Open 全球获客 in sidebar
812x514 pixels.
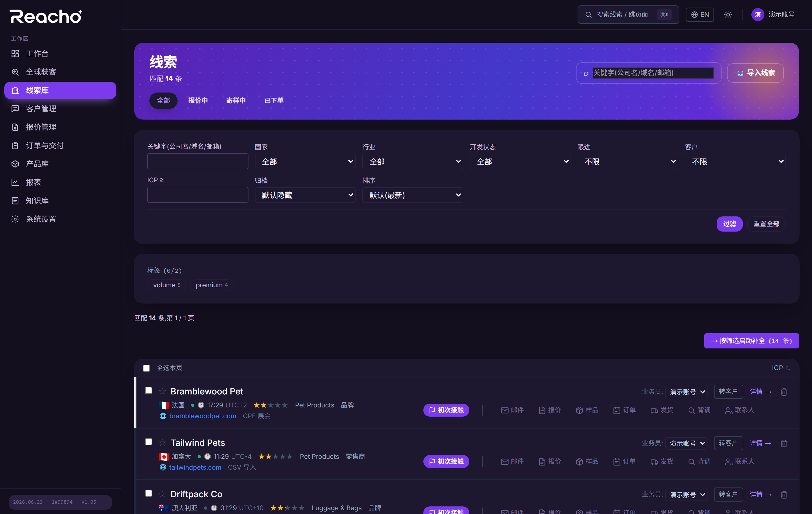pyautogui.click(x=60, y=72)
